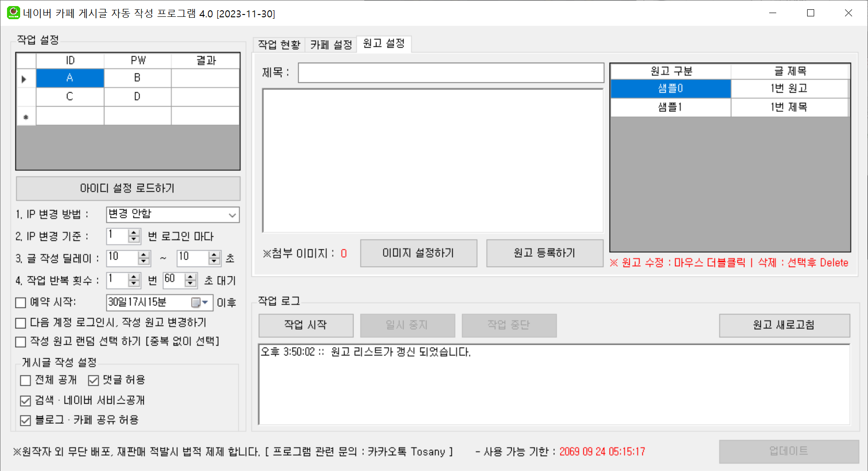
Task: Open the calendar picker for reservation time
Action: tap(200, 303)
